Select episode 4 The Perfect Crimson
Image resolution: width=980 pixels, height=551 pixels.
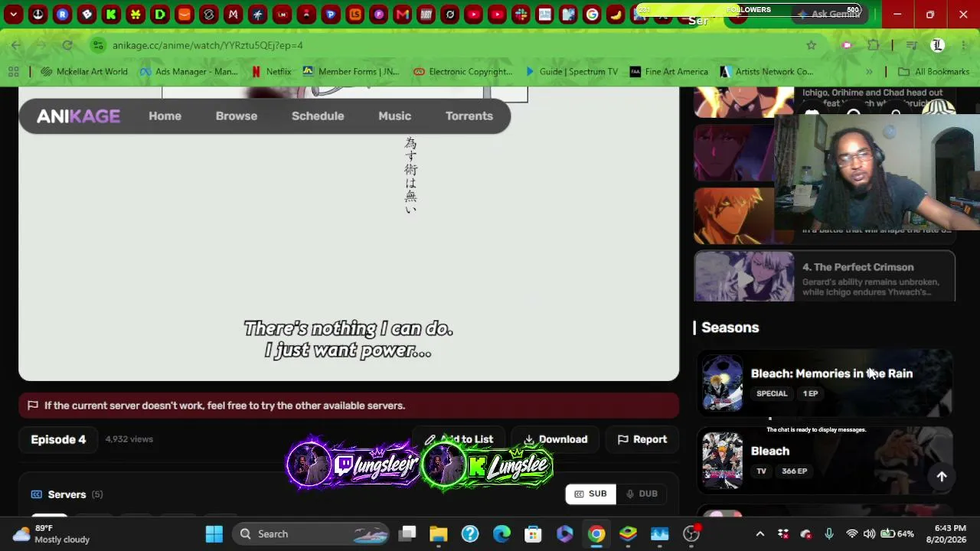(x=825, y=276)
